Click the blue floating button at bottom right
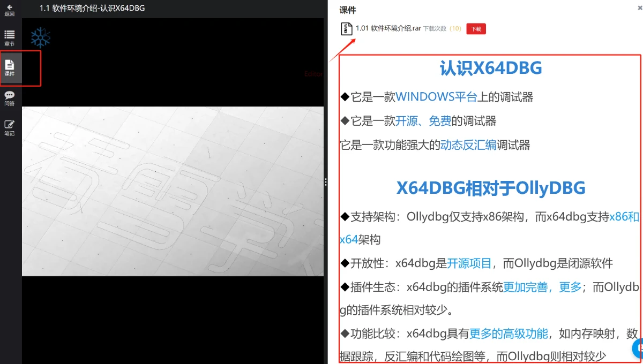This screenshot has width=643, height=364. 638,348
